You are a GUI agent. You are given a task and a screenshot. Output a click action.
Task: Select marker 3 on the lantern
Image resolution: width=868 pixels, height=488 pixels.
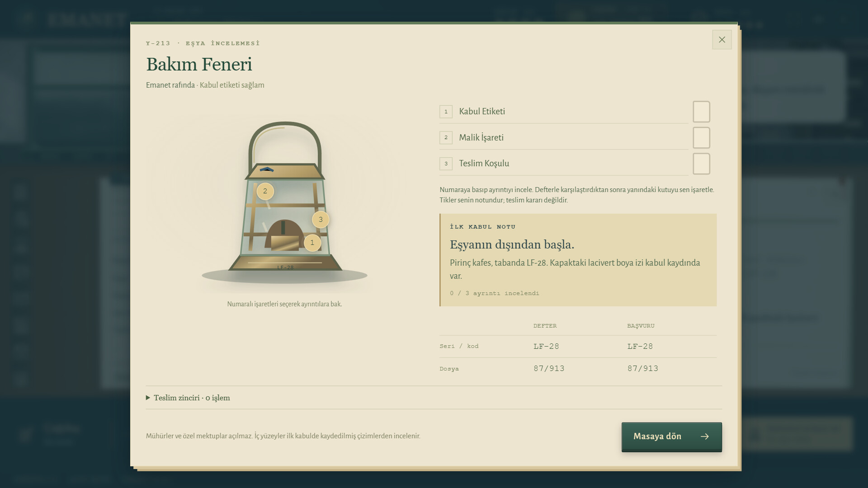321,220
